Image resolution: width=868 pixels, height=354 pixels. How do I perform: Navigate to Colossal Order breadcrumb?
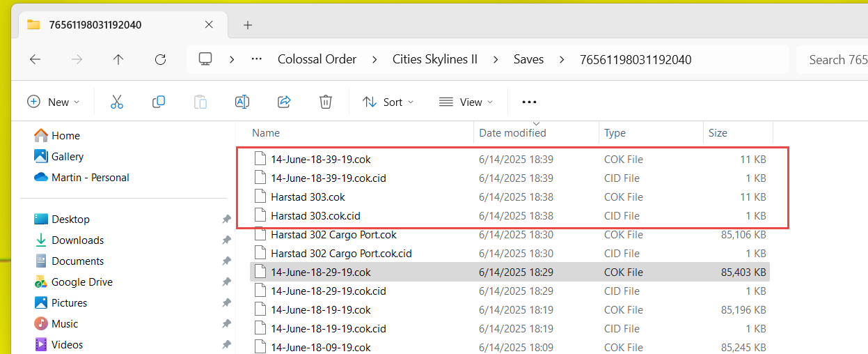pyautogui.click(x=317, y=59)
